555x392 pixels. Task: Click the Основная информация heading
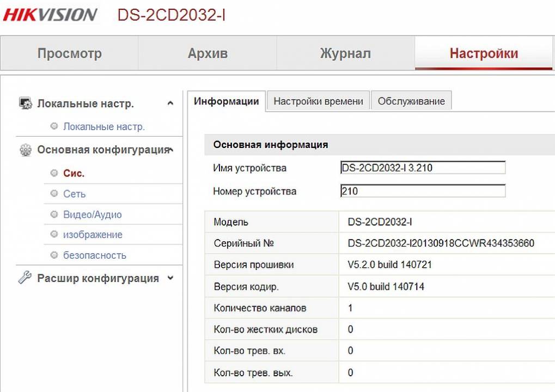[271, 145]
